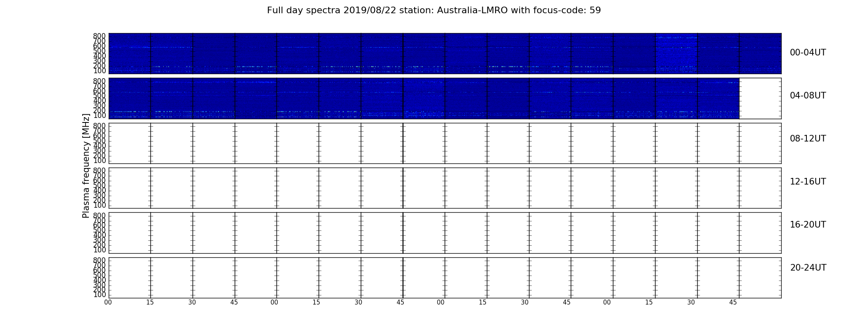The height and width of the screenshot is (331, 868).
Task: Click the 800 tick label beside the 16-20UT panel
Action: [x=100, y=216]
